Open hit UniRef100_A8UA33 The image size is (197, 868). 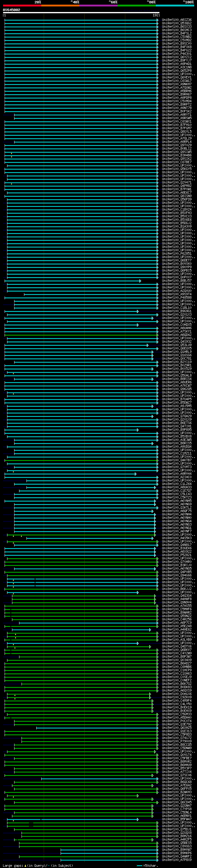[x=177, y=487]
